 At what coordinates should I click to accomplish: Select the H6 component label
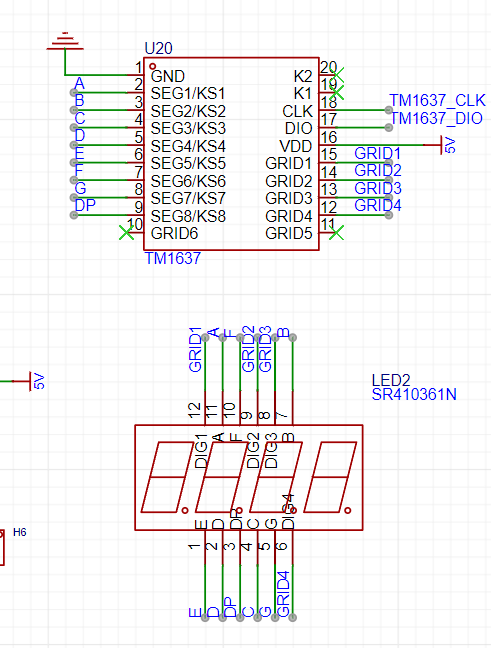19,532
